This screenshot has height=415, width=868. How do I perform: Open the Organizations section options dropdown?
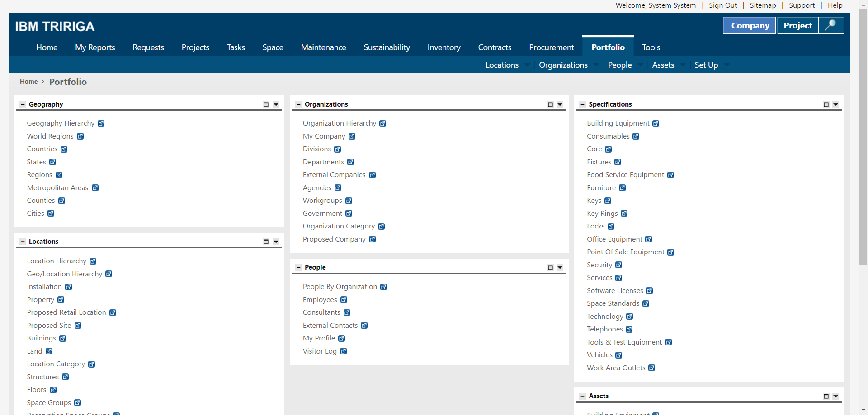pos(560,105)
